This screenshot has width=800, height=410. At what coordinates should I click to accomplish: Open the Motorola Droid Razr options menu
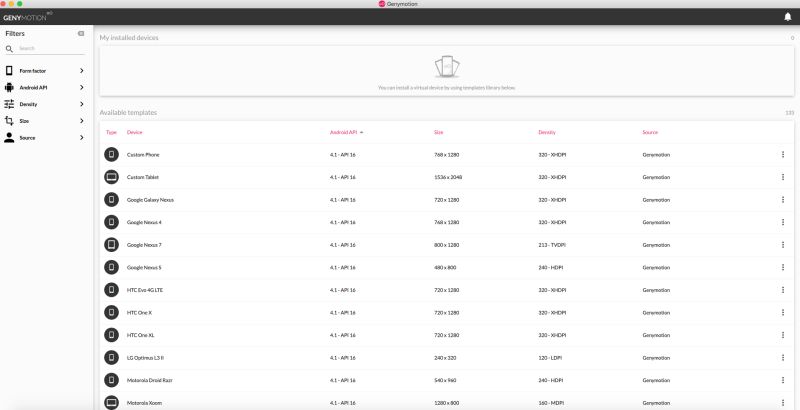783,380
